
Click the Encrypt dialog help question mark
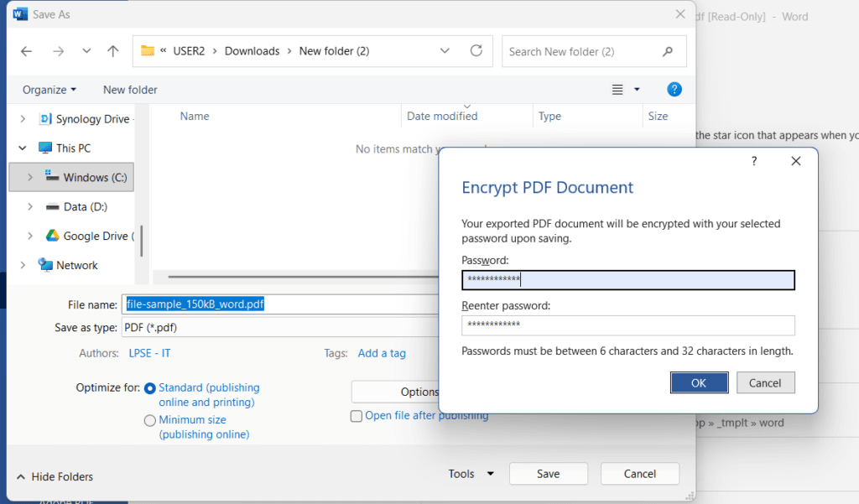click(x=753, y=161)
